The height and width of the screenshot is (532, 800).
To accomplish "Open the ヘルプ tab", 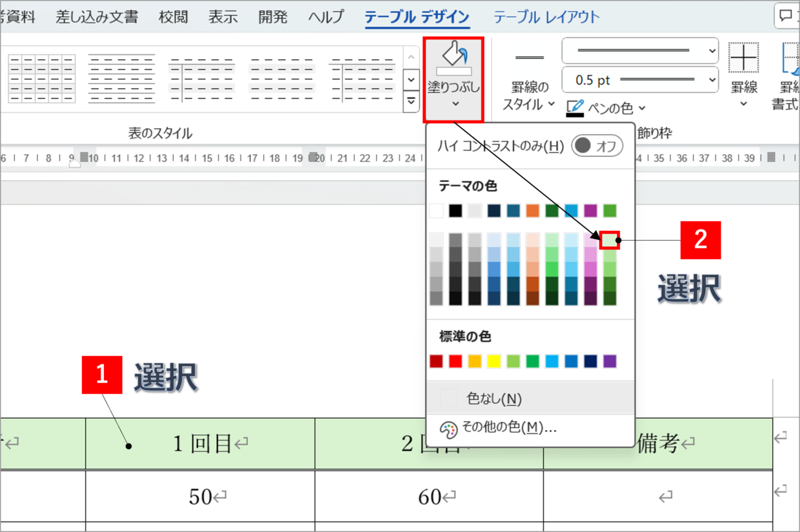I will coord(326,17).
